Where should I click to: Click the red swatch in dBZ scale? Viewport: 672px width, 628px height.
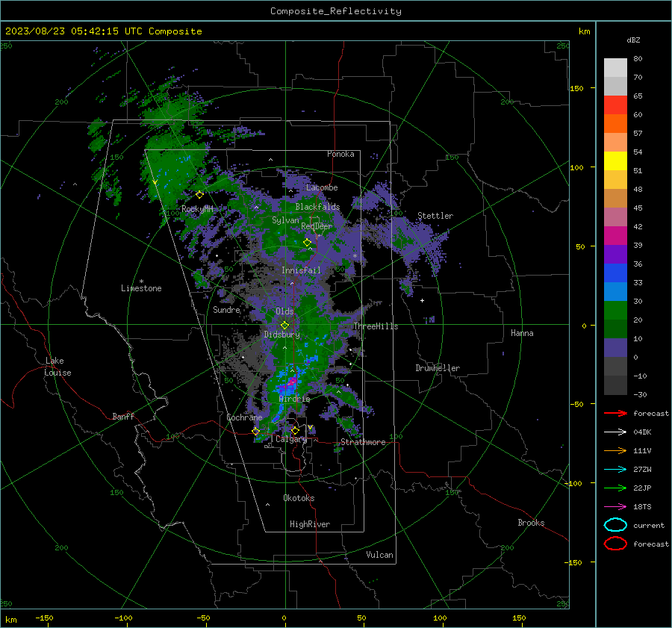(615, 105)
